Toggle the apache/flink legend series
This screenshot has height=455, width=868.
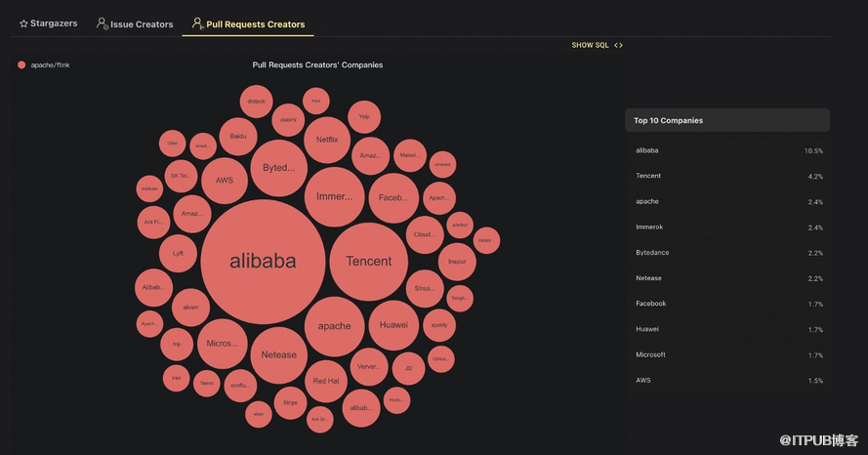click(x=44, y=64)
